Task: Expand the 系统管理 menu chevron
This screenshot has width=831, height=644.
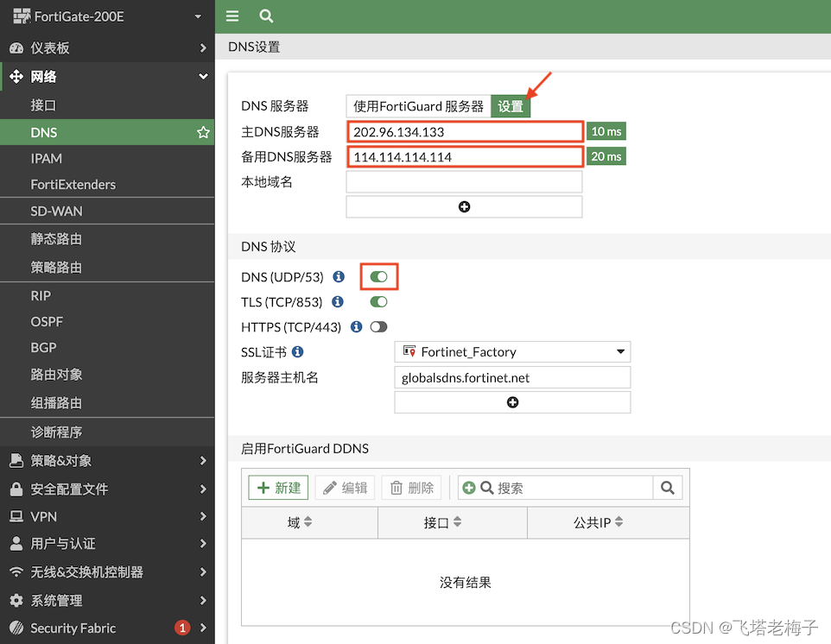Action: click(x=203, y=601)
